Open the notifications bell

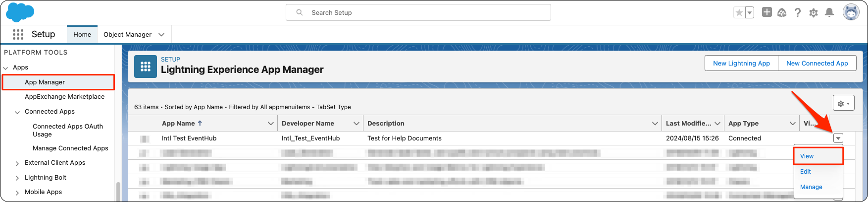click(829, 12)
